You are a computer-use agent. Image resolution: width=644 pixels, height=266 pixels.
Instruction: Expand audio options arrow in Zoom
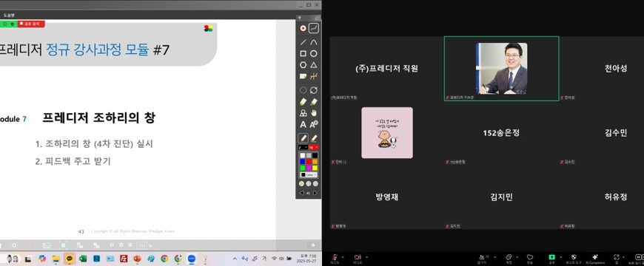click(x=343, y=257)
